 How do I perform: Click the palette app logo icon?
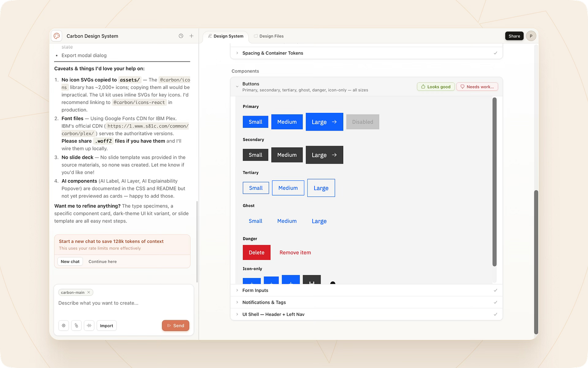[x=57, y=36]
